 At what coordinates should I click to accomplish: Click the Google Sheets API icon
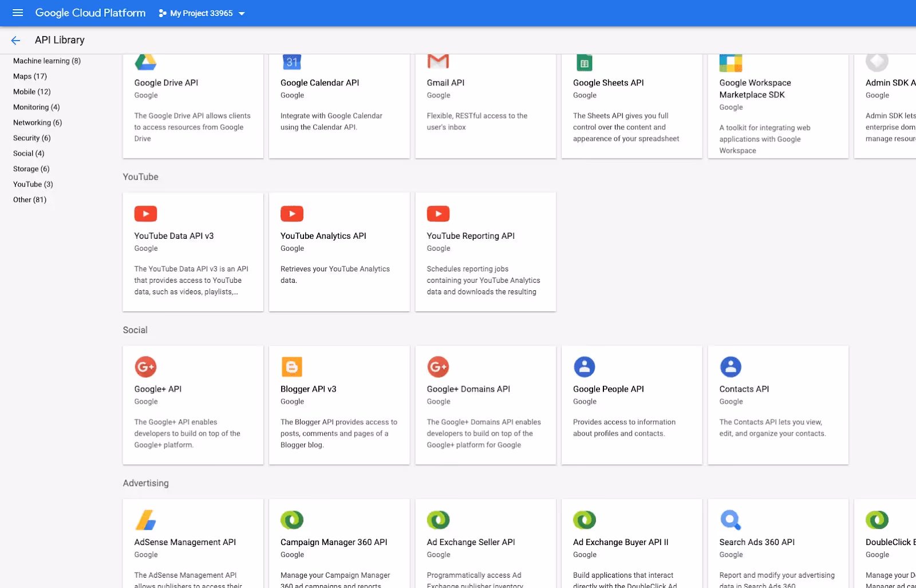pos(584,62)
